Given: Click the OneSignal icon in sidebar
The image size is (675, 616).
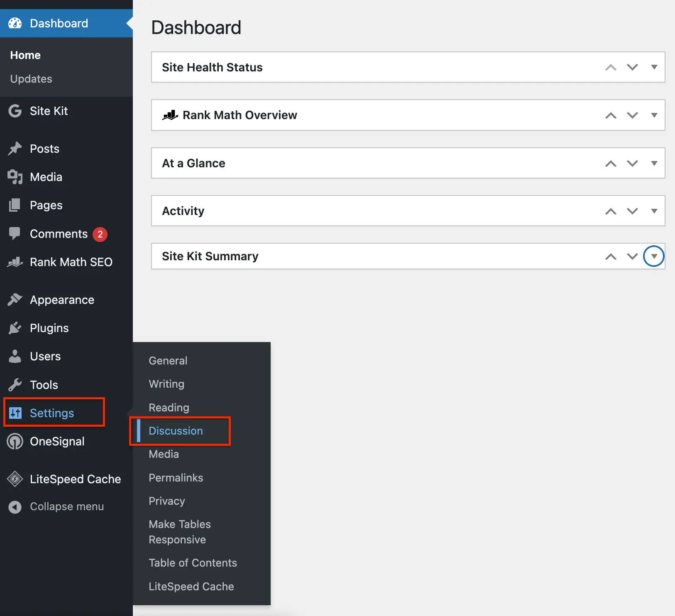Looking at the screenshot, I should [15, 441].
